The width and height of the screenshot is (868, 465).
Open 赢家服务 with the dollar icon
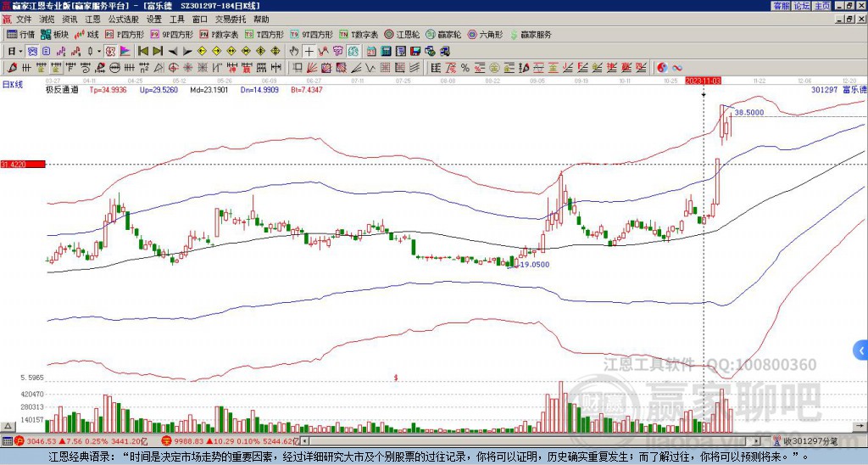(x=531, y=34)
